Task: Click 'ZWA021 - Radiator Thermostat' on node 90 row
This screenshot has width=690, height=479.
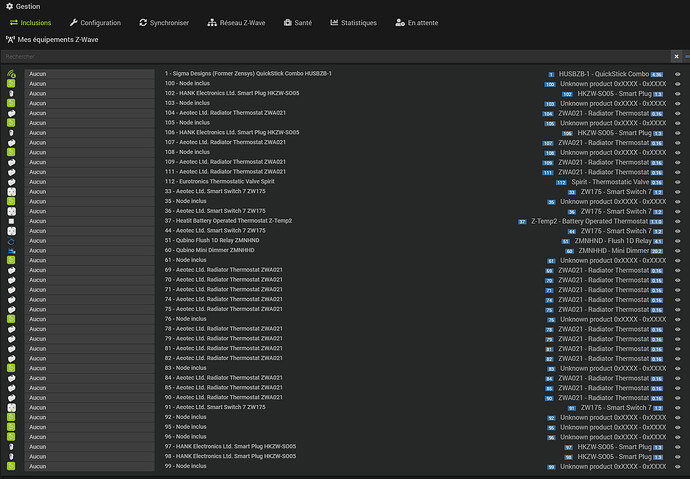Action: point(603,398)
